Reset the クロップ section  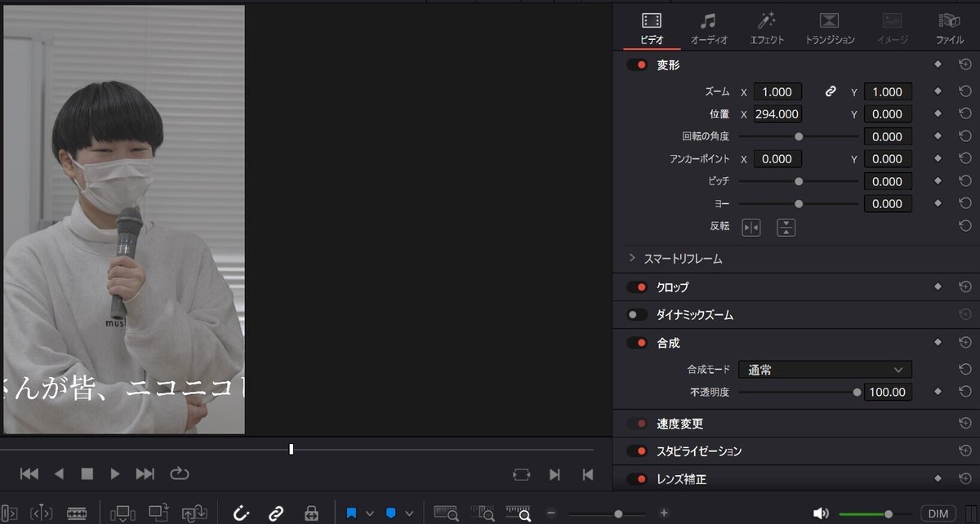click(965, 287)
